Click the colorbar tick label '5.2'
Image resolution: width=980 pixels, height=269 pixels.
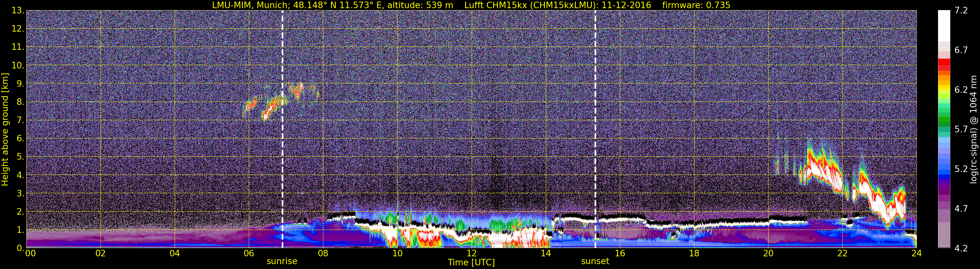(961, 169)
